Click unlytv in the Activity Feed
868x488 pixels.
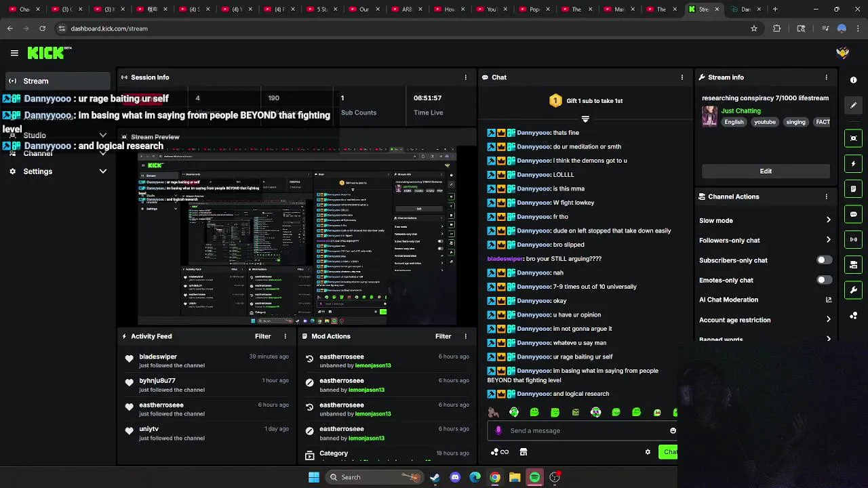[x=149, y=429]
